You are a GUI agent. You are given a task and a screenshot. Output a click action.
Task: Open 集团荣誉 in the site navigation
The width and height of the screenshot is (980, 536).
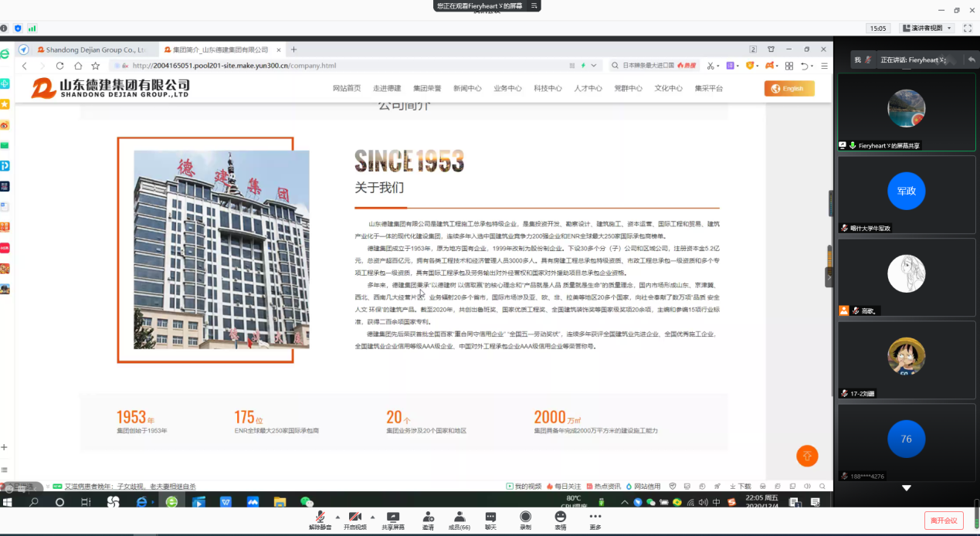[427, 88]
